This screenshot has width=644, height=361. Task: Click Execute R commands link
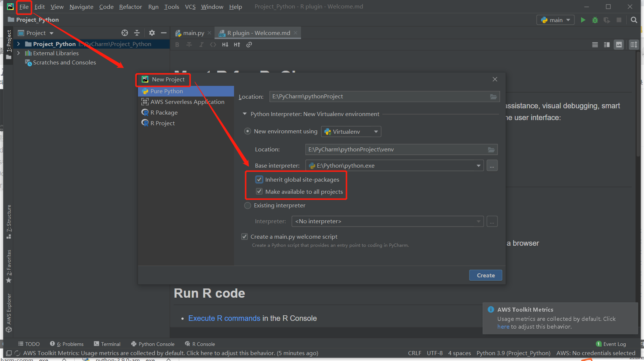tap(224, 318)
